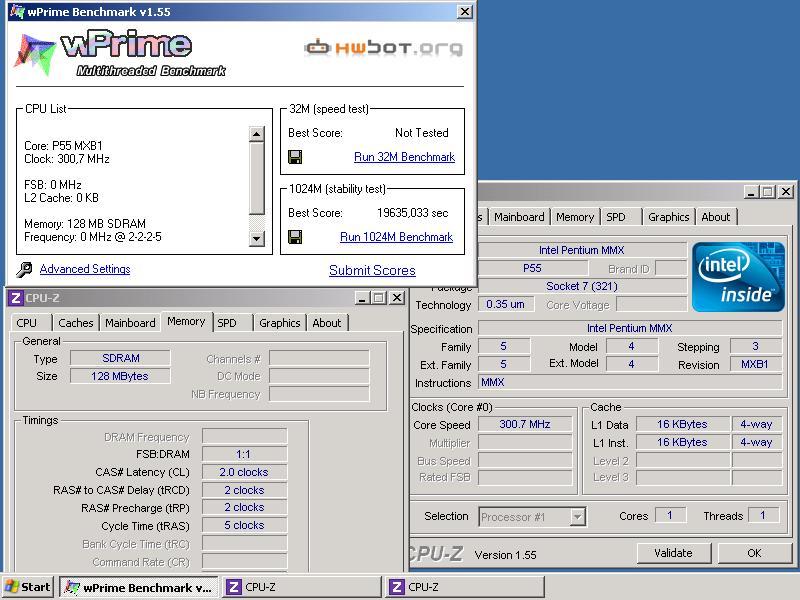Switch to CPU tab in memory window
Viewport: 800px width, 600px height.
point(27,323)
